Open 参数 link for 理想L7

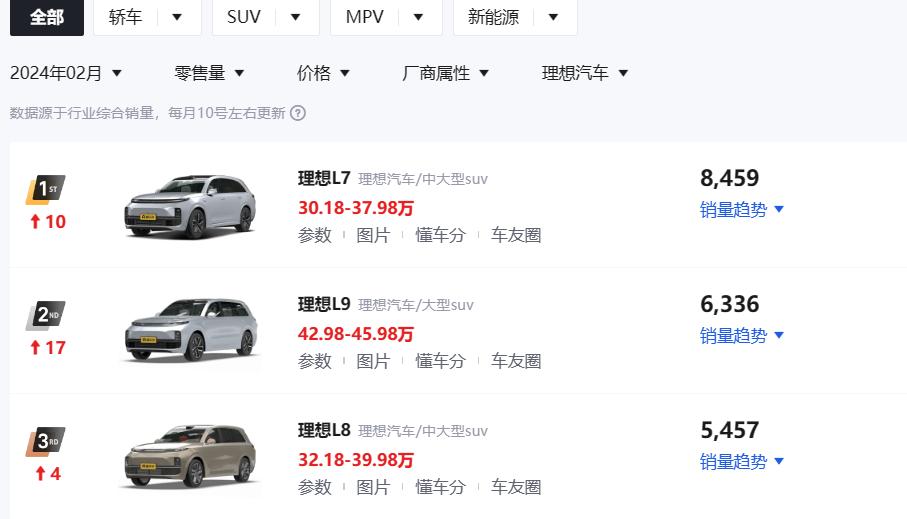pos(315,235)
